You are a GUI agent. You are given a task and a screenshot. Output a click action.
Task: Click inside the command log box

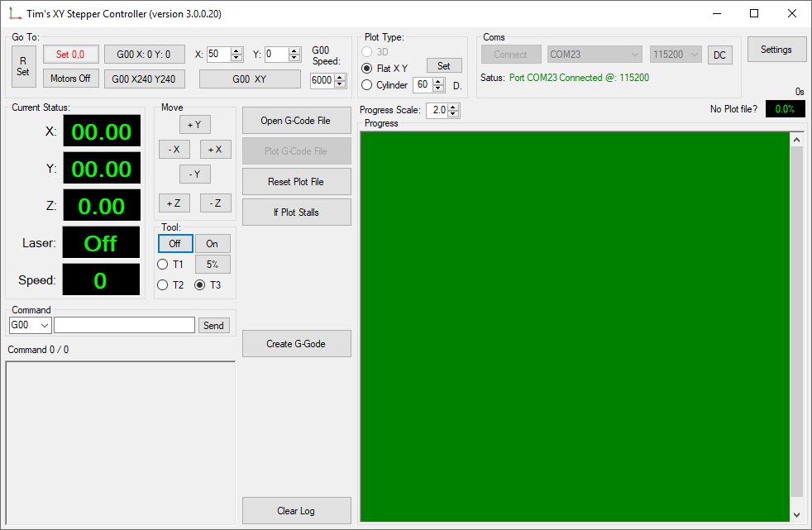coord(120,443)
